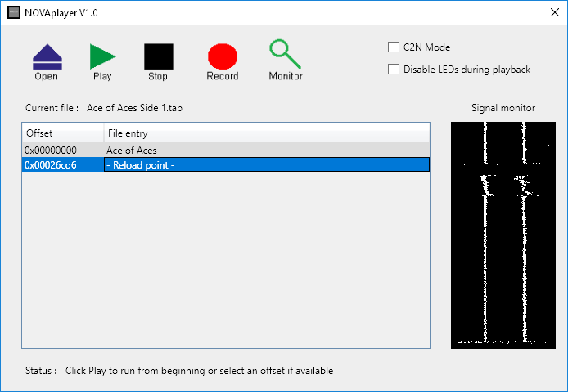Viewport: 568px width, 392px height.
Task: Select the - Reload point - entry
Action: coord(267,164)
